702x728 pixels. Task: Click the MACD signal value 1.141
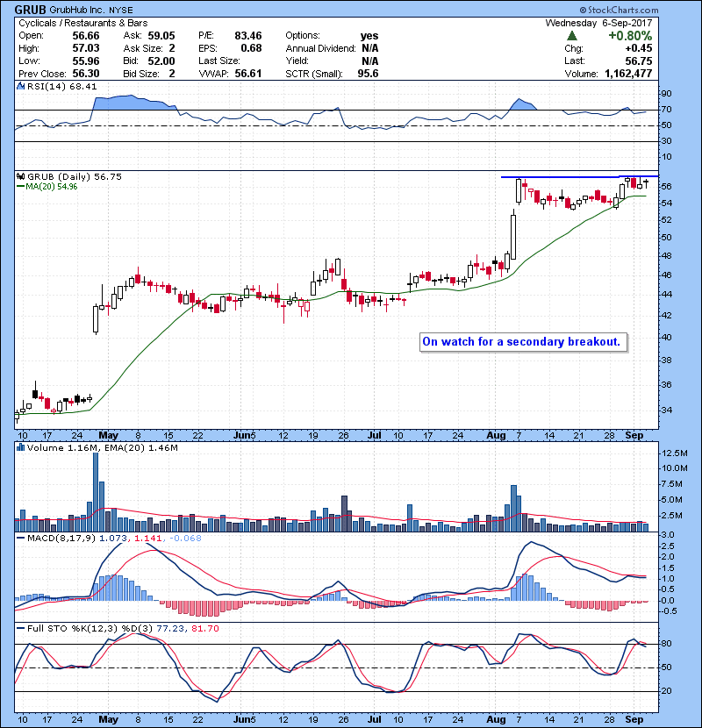147,539
